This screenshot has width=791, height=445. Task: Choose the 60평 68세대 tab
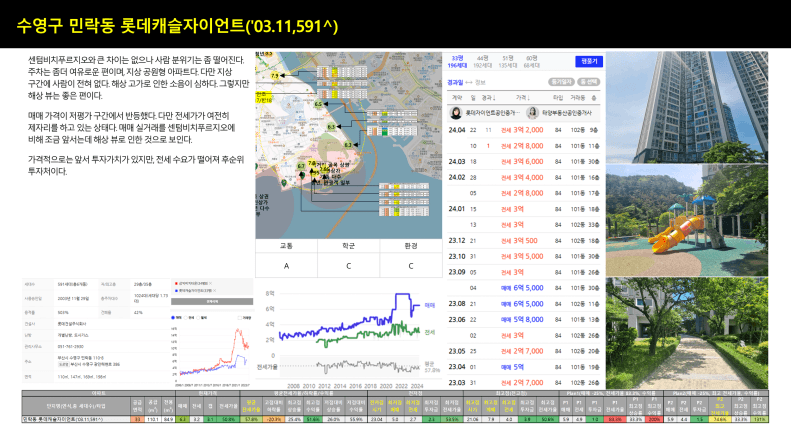(532, 62)
